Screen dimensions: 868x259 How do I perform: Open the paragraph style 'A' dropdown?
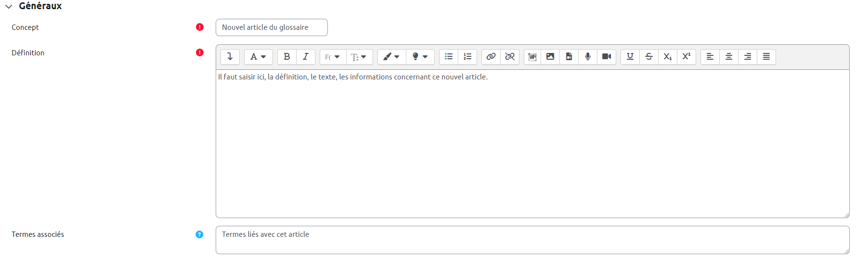258,57
